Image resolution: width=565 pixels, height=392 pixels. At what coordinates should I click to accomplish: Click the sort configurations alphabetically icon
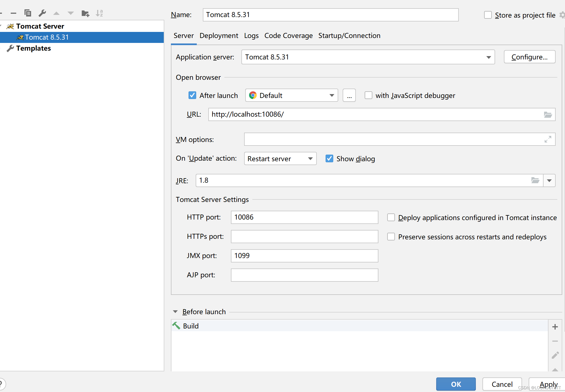(99, 13)
